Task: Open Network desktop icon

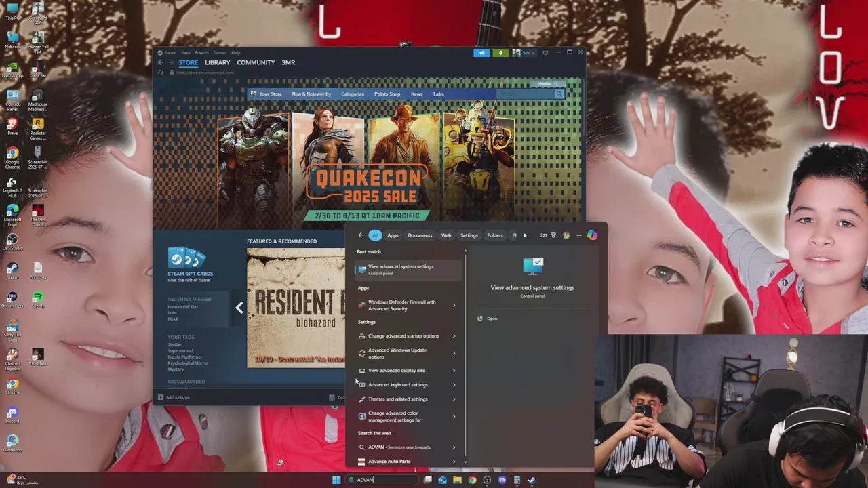Action: tap(12, 38)
